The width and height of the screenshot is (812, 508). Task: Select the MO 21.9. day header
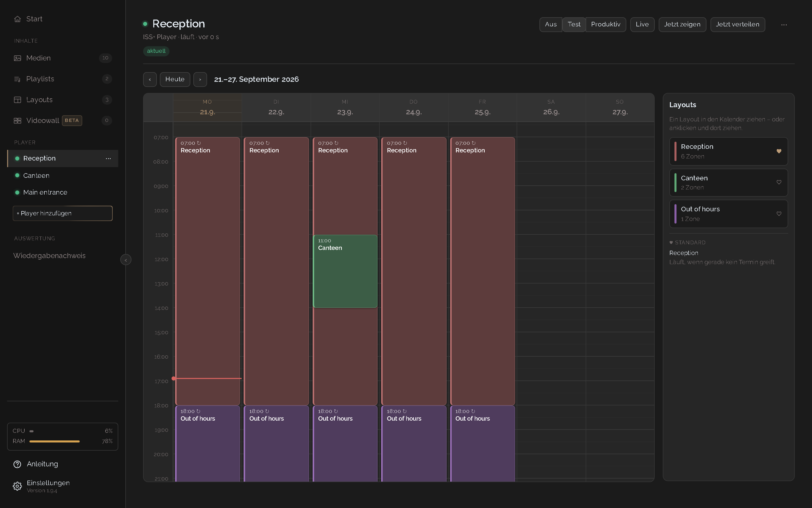207,107
